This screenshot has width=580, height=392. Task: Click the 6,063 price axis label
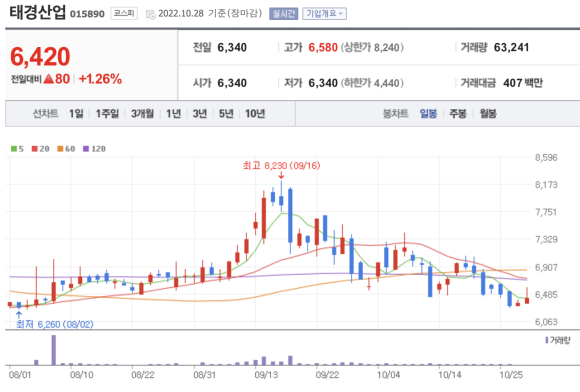[x=546, y=322]
